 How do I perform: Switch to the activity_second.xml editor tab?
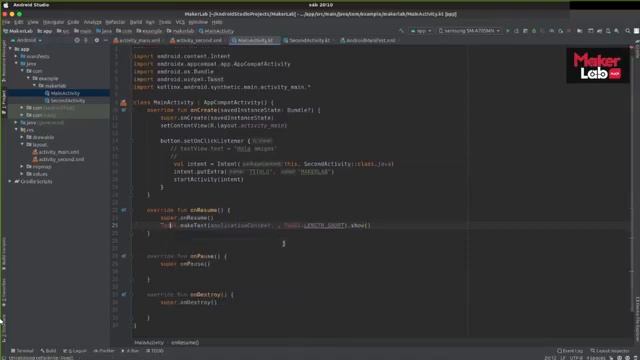click(x=197, y=40)
